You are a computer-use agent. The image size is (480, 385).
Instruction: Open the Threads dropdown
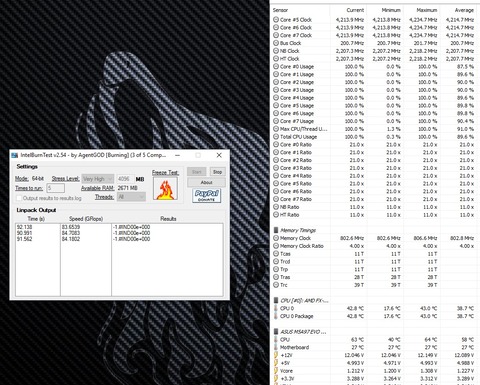pos(131,197)
